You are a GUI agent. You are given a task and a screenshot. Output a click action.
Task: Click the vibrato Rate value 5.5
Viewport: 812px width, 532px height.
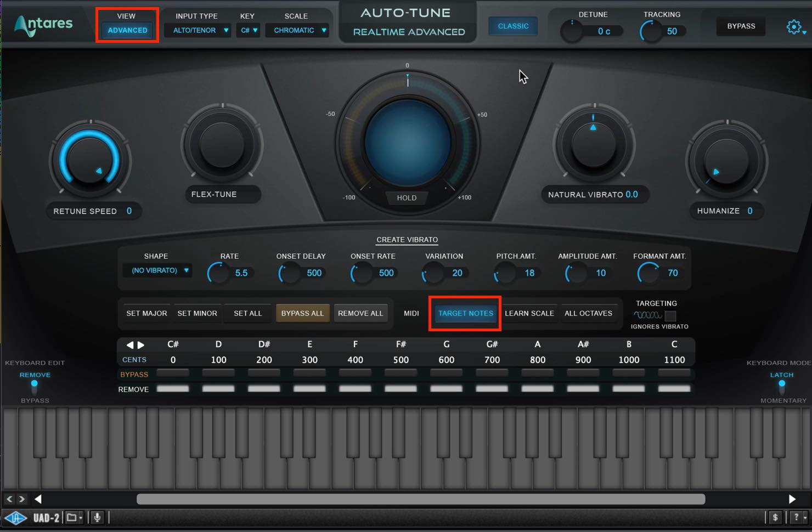coord(241,273)
